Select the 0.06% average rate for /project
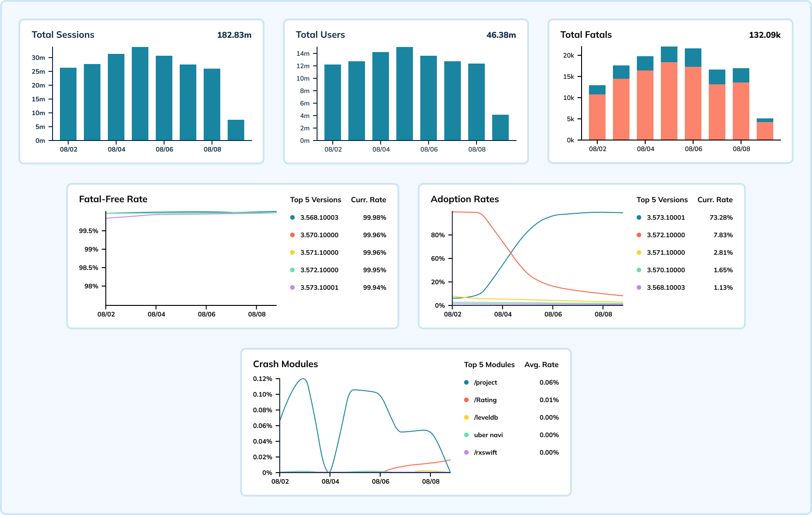The height and width of the screenshot is (515, 812). pos(549,382)
